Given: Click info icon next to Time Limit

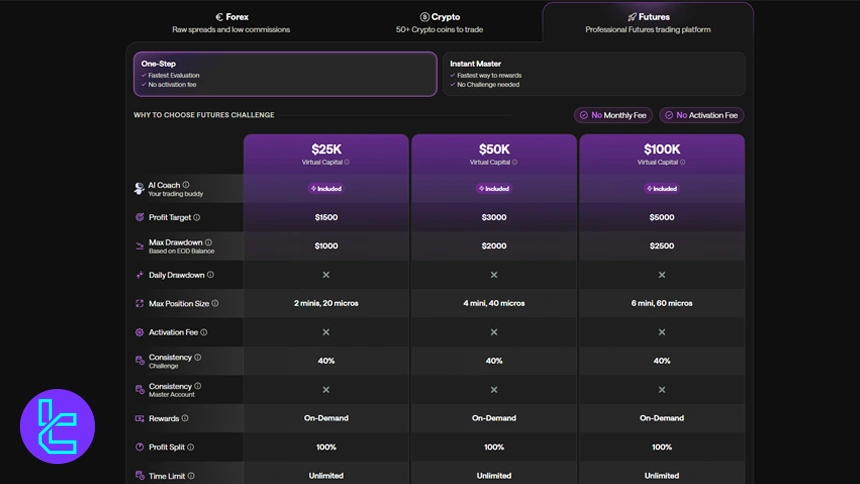Looking at the screenshot, I should tap(191, 476).
